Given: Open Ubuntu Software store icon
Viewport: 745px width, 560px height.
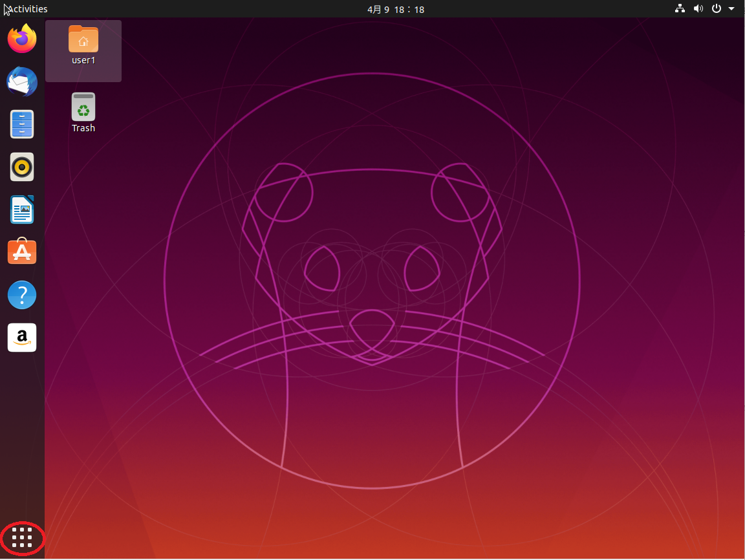Looking at the screenshot, I should pos(22,252).
